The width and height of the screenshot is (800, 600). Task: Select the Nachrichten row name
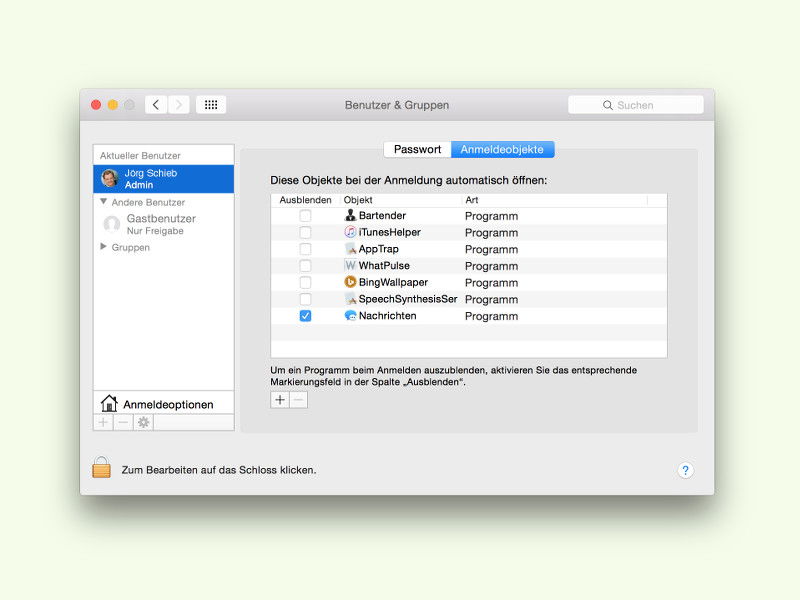[387, 316]
